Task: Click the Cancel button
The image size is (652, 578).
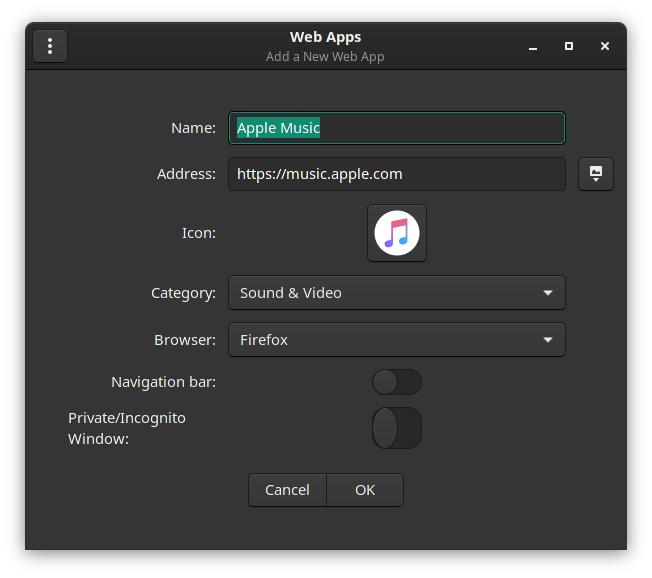Action: point(287,490)
